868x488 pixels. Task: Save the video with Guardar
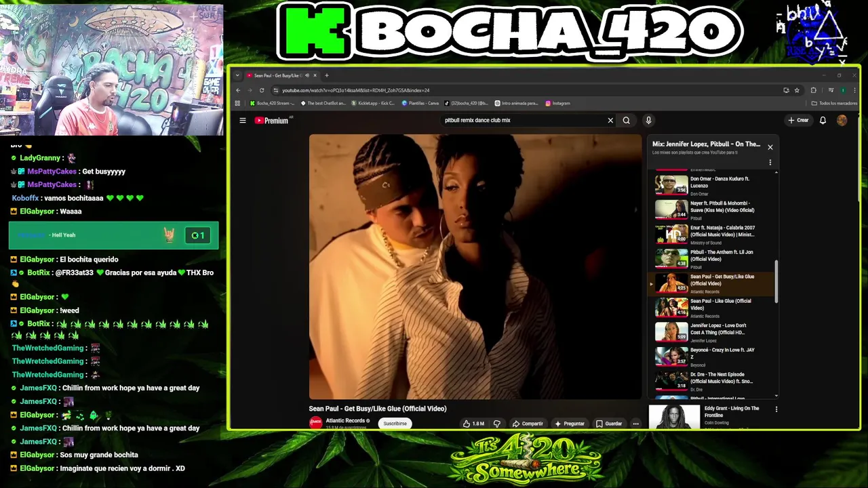tap(609, 424)
